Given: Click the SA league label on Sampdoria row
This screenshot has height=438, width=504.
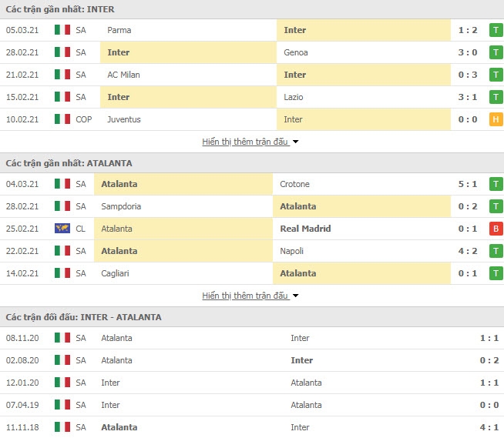Looking at the screenshot, I should 81,206.
